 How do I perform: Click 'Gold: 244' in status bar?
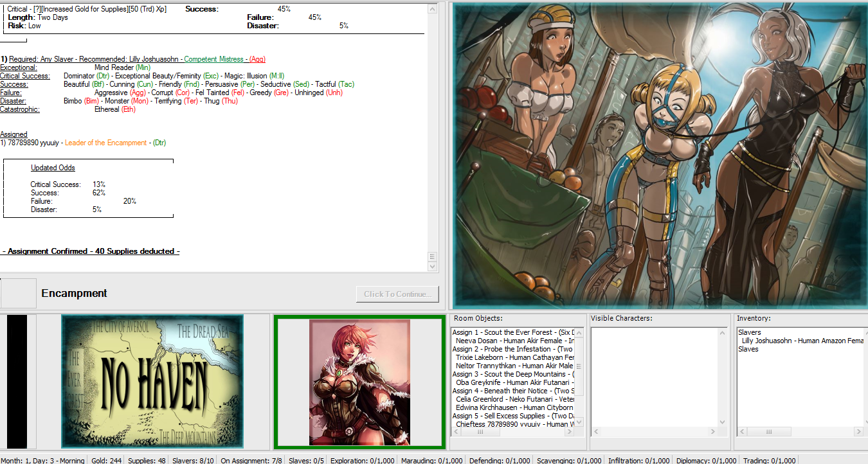click(107, 460)
